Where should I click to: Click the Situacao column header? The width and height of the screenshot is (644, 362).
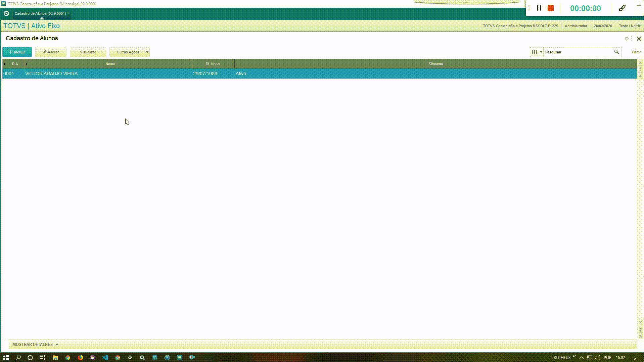point(435,64)
